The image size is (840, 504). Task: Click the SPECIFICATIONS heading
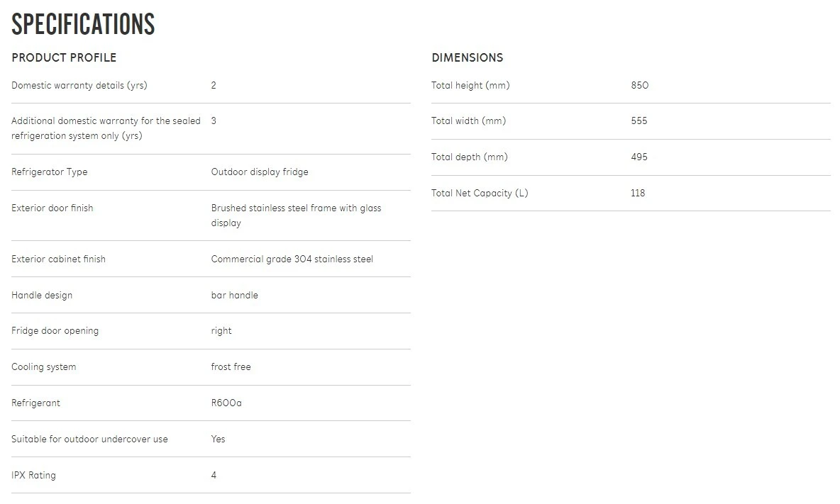(x=83, y=25)
